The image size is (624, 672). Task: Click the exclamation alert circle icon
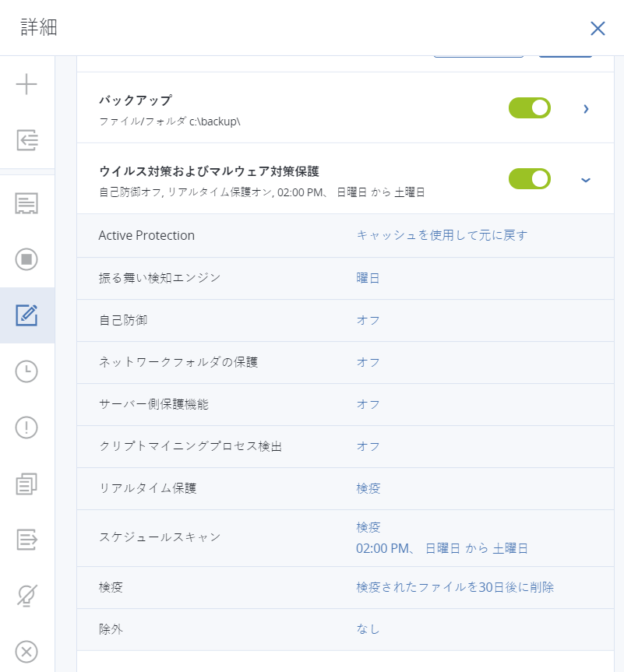pos(26,427)
